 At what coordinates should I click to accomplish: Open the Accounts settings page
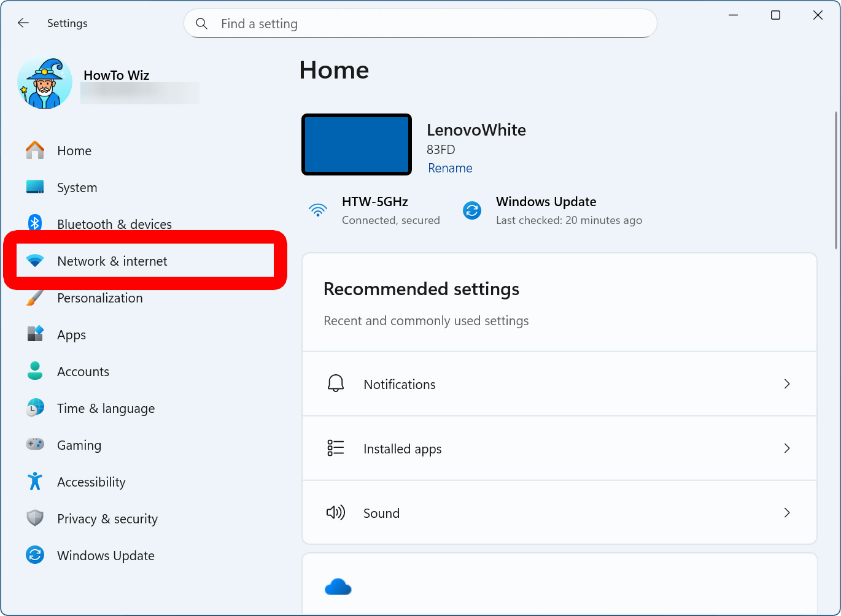83,372
